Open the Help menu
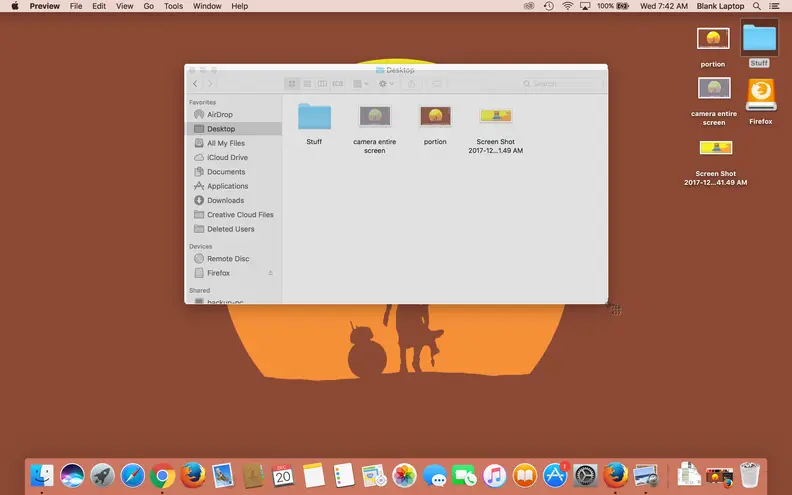792x495 pixels. point(239,6)
